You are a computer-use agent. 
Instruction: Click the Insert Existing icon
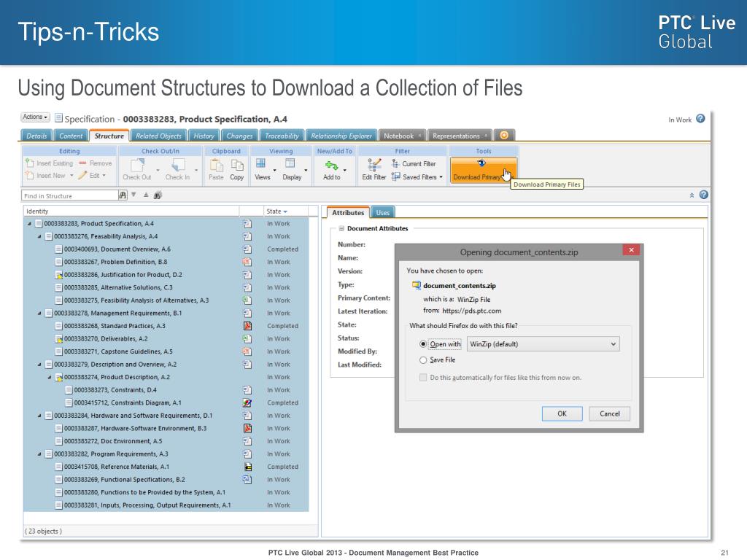(29, 163)
